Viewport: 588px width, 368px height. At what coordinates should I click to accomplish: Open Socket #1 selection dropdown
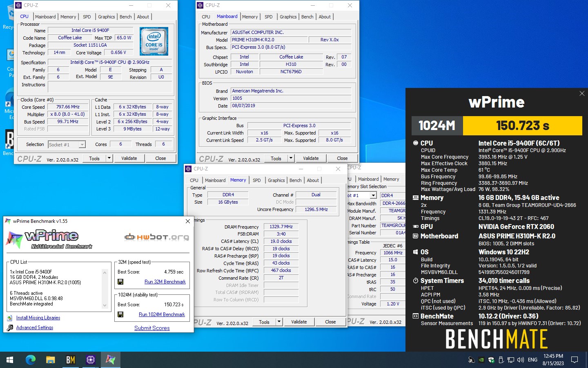pos(82,145)
